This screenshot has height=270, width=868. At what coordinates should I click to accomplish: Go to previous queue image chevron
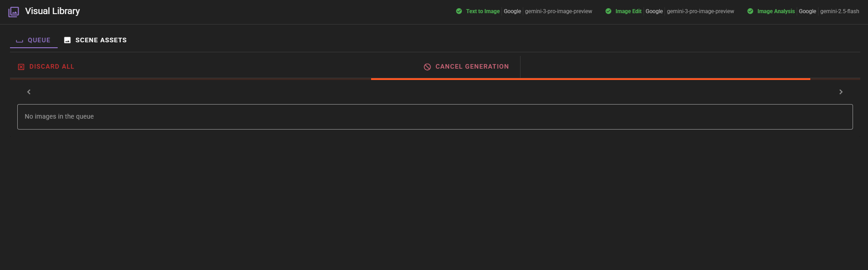[x=29, y=92]
